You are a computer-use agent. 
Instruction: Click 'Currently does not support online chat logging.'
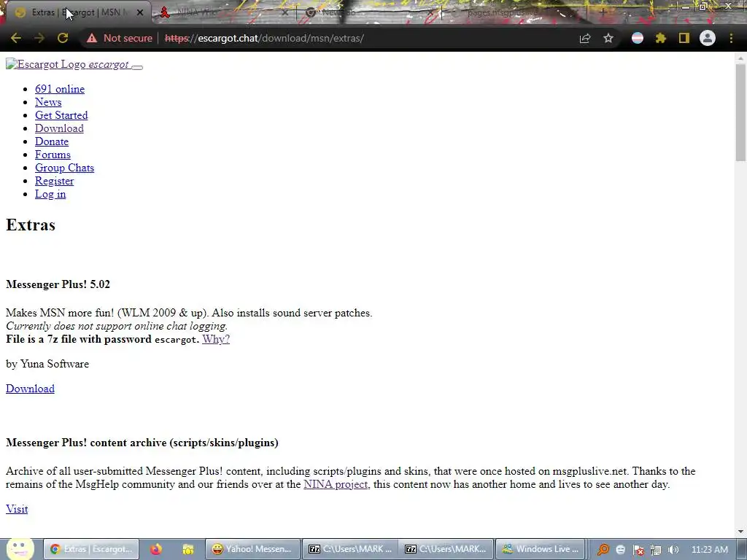tap(117, 326)
